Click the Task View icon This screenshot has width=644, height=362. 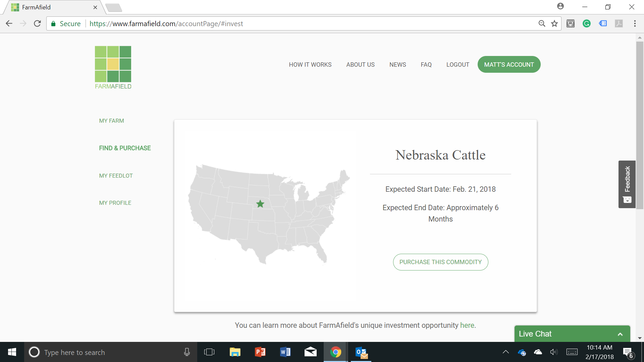tap(209, 352)
